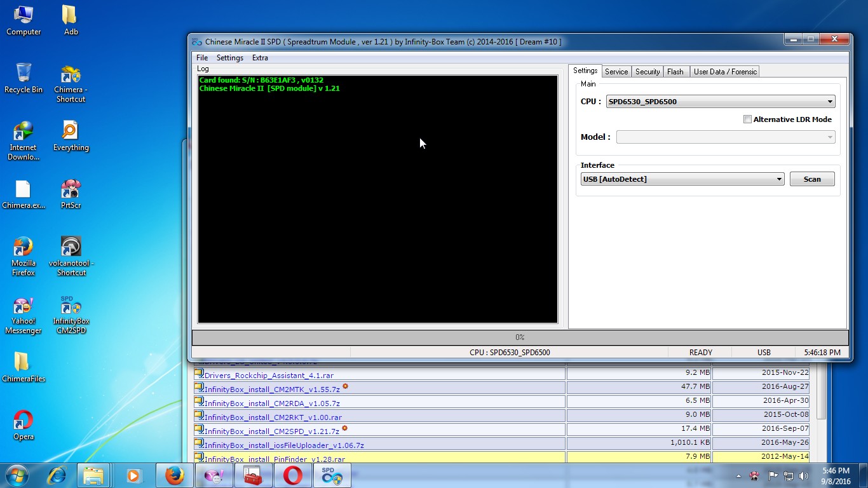Open the Computer desktop icon
Viewport: 868px width, 488px height.
point(24,20)
